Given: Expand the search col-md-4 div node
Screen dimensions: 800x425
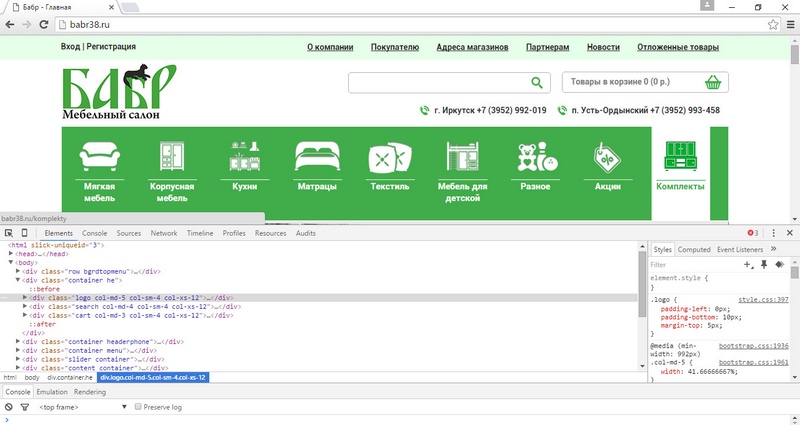Looking at the screenshot, I should tap(26, 307).
